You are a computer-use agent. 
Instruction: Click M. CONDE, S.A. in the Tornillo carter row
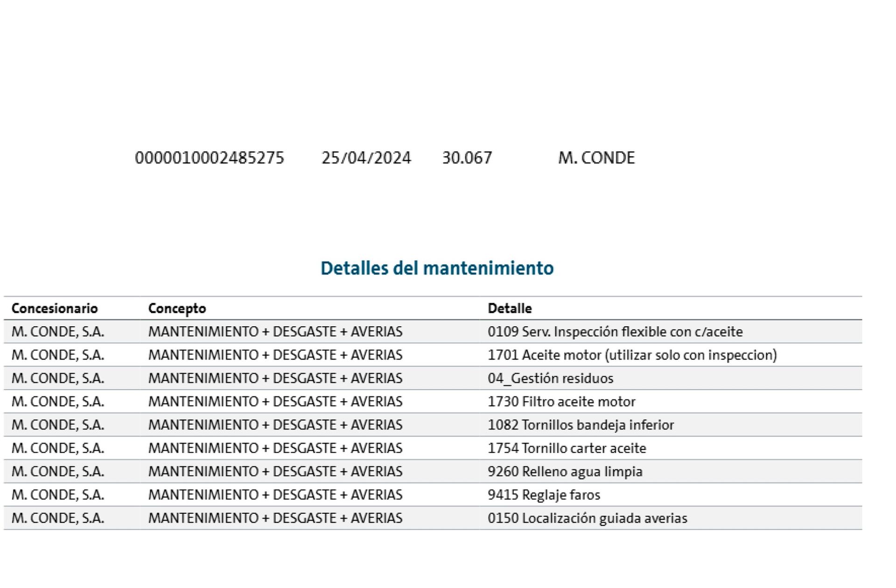click(x=58, y=448)
